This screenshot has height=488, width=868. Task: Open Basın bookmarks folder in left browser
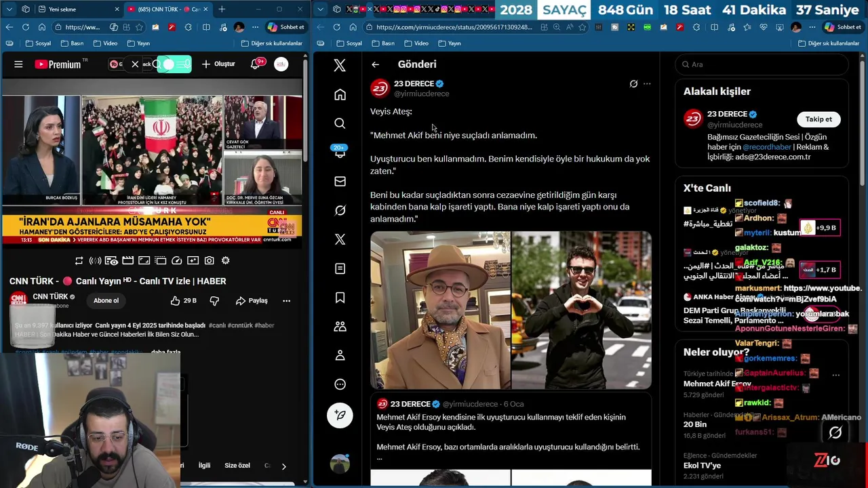pos(72,43)
